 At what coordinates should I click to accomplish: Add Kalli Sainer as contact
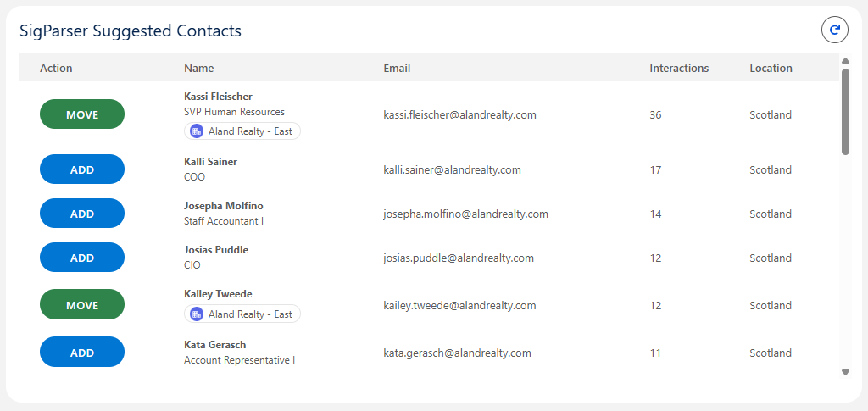click(x=82, y=169)
